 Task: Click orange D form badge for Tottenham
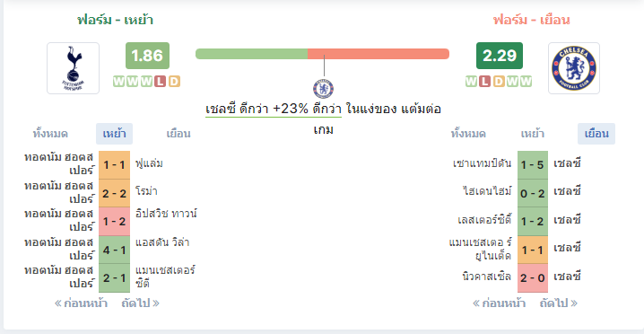point(174,82)
